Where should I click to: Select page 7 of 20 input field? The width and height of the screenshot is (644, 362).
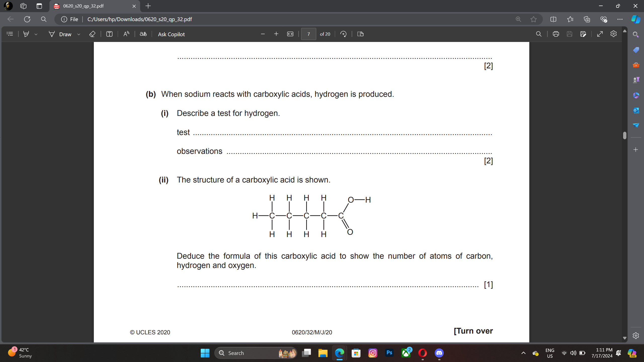click(309, 34)
